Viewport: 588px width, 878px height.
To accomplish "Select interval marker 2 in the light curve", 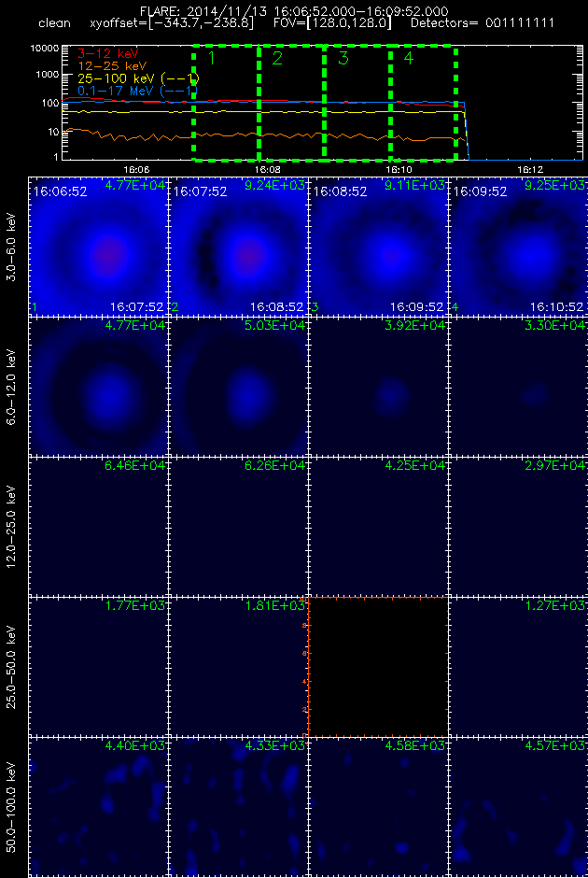I will click(277, 58).
